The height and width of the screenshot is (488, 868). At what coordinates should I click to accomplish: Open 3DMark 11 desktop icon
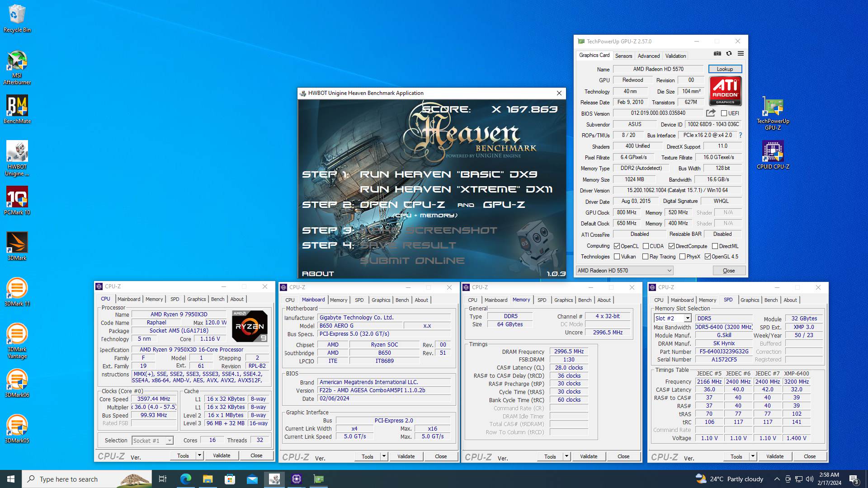17,291
